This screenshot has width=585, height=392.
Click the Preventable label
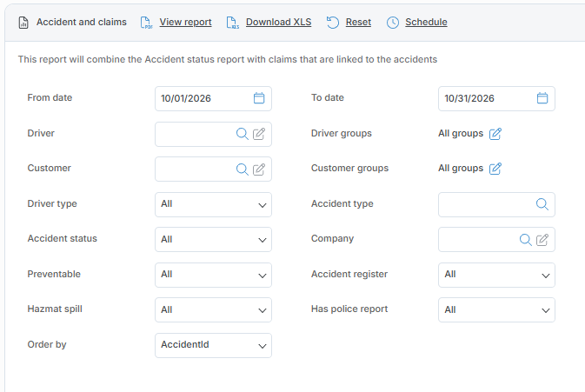point(54,274)
